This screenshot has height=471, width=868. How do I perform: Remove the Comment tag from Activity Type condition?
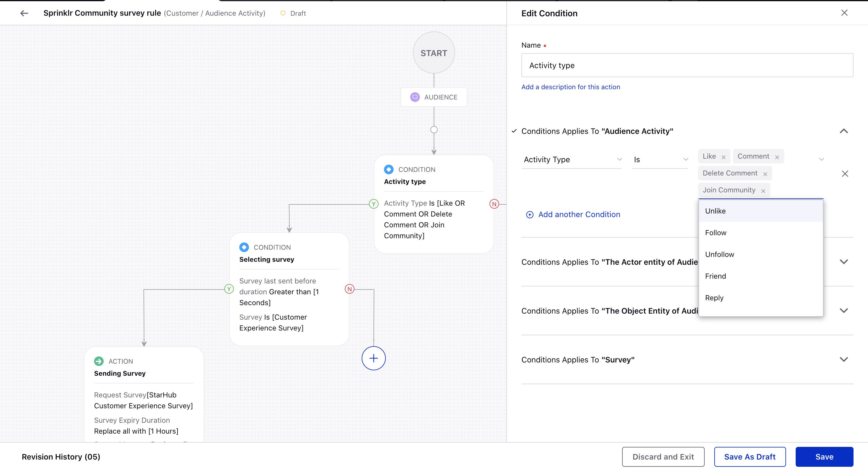[x=777, y=156]
